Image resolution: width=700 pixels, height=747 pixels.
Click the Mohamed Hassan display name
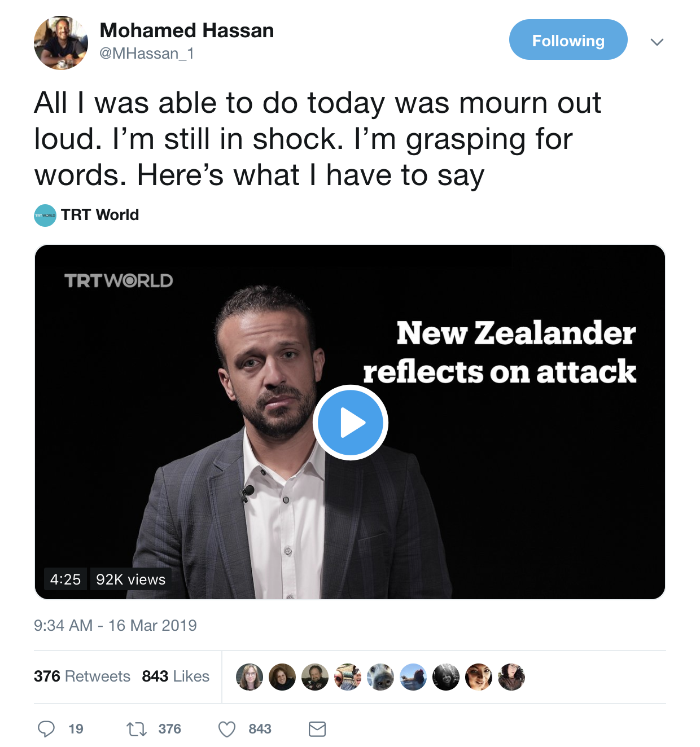(x=186, y=30)
